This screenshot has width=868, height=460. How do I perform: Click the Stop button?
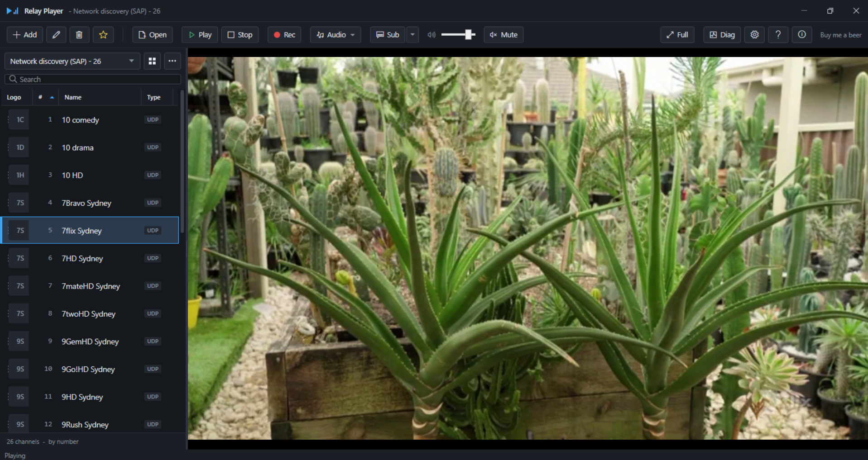click(240, 35)
